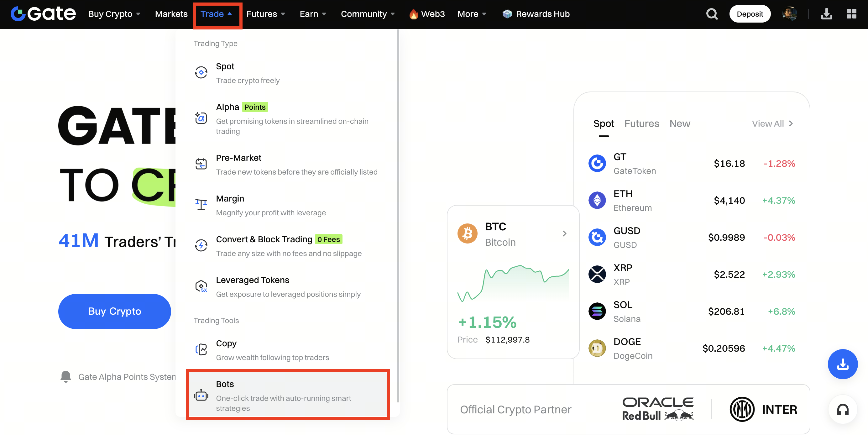Open the apps grid icon
Image resolution: width=868 pixels, height=435 pixels.
(x=851, y=14)
